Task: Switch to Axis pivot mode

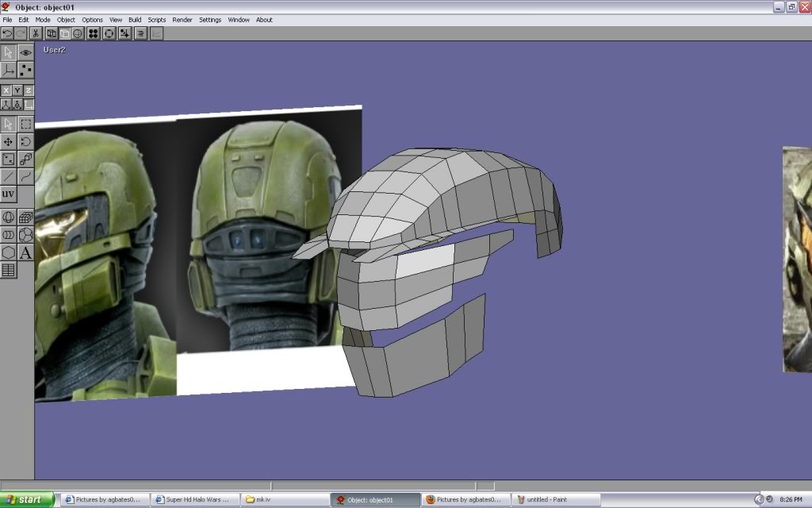Action: click(8, 70)
